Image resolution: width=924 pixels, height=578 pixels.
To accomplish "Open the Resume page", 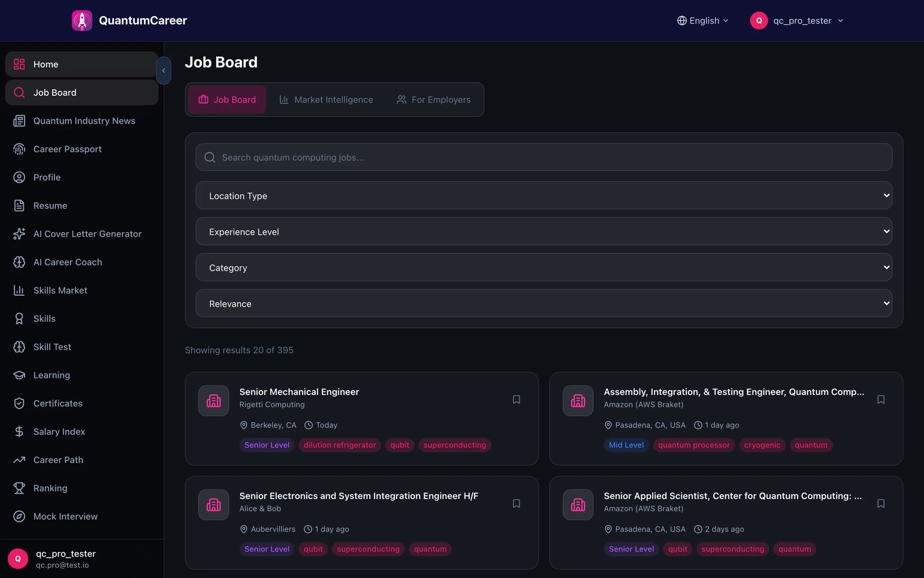I will click(82, 205).
